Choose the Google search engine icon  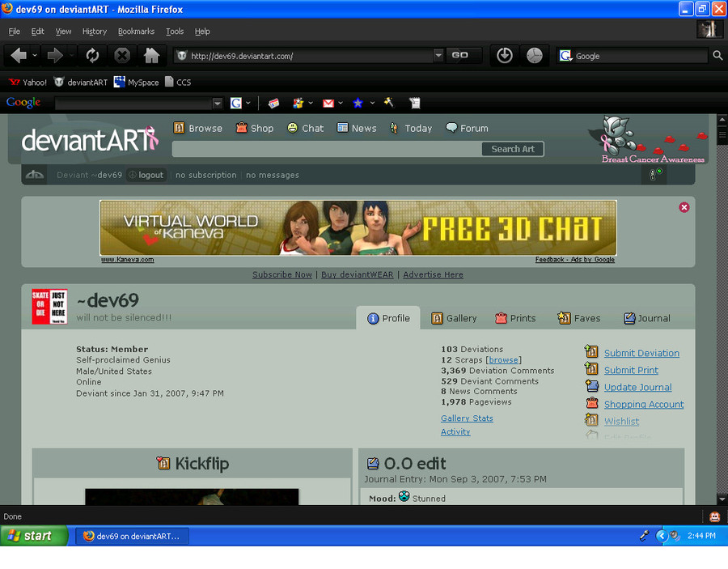point(565,56)
